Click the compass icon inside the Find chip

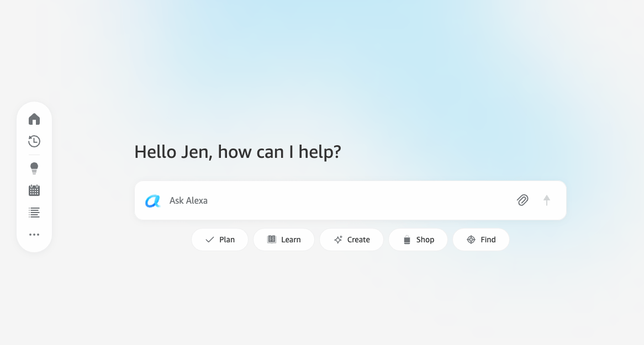pyautogui.click(x=471, y=239)
